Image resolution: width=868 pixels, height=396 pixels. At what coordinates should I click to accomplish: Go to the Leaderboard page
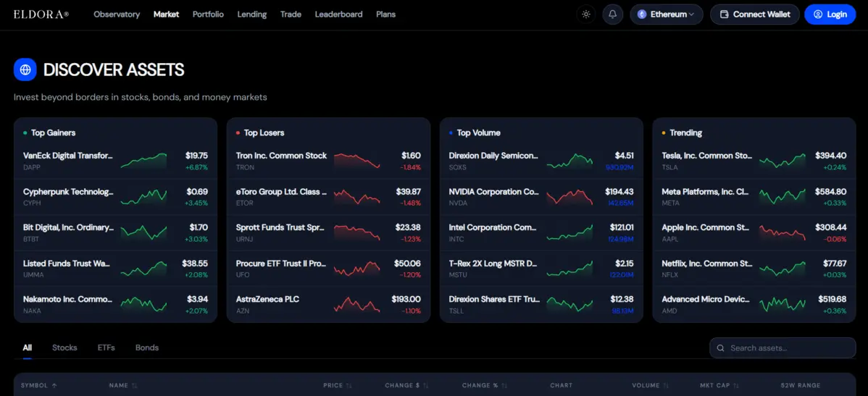pyautogui.click(x=339, y=14)
